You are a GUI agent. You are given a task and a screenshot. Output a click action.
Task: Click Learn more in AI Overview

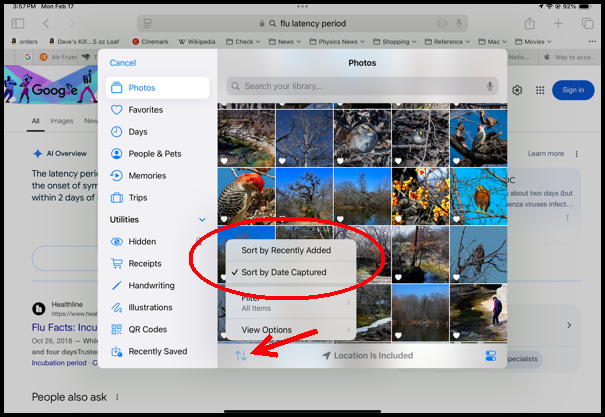pyautogui.click(x=546, y=154)
